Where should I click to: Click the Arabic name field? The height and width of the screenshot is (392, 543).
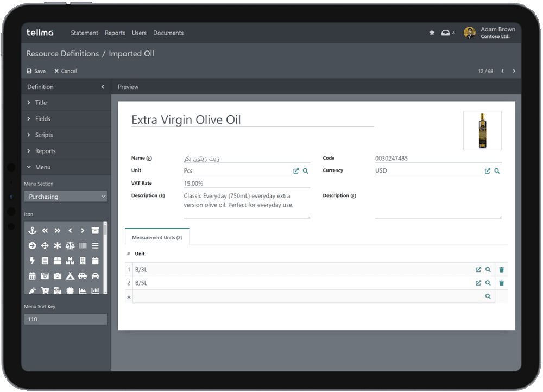click(247, 159)
